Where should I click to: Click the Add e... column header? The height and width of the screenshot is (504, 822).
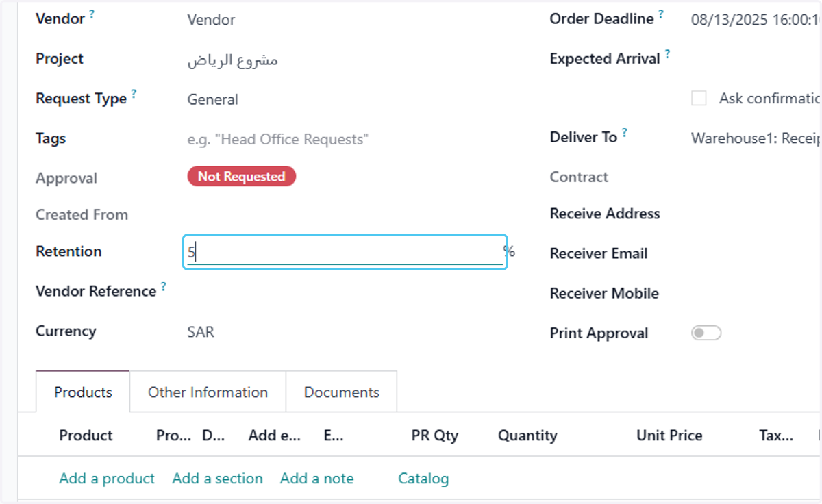pyautogui.click(x=274, y=436)
